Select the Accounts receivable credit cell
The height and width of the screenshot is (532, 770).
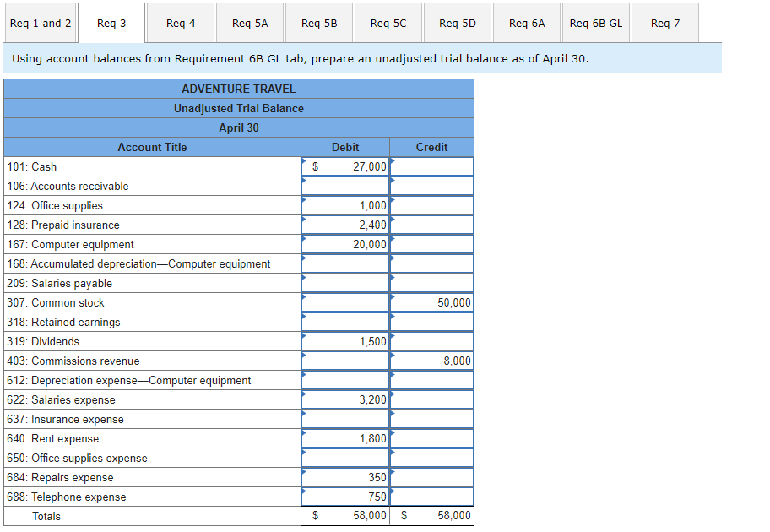[x=432, y=186]
